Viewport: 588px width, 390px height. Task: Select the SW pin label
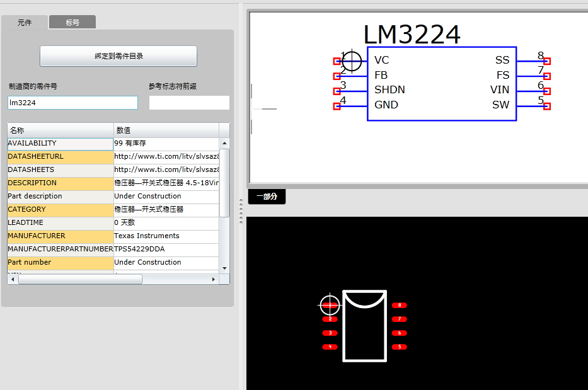pos(501,105)
